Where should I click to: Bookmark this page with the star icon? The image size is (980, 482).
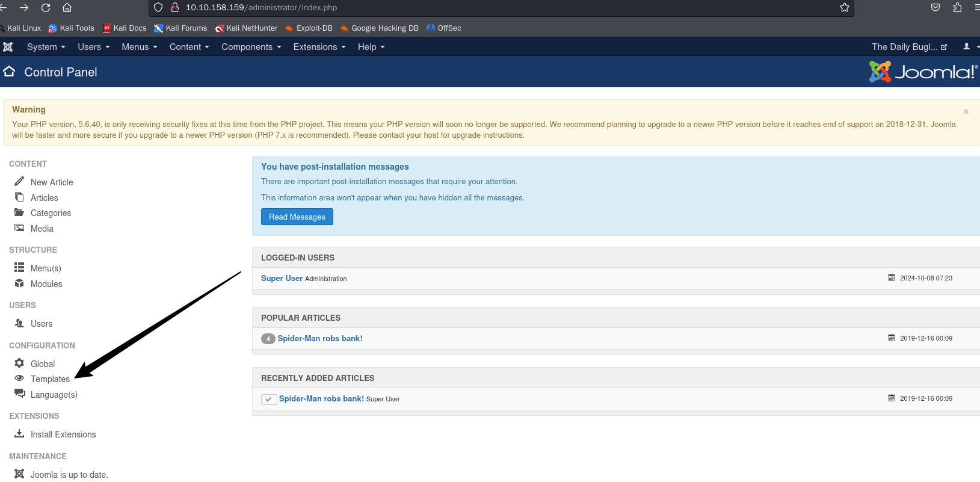[845, 8]
